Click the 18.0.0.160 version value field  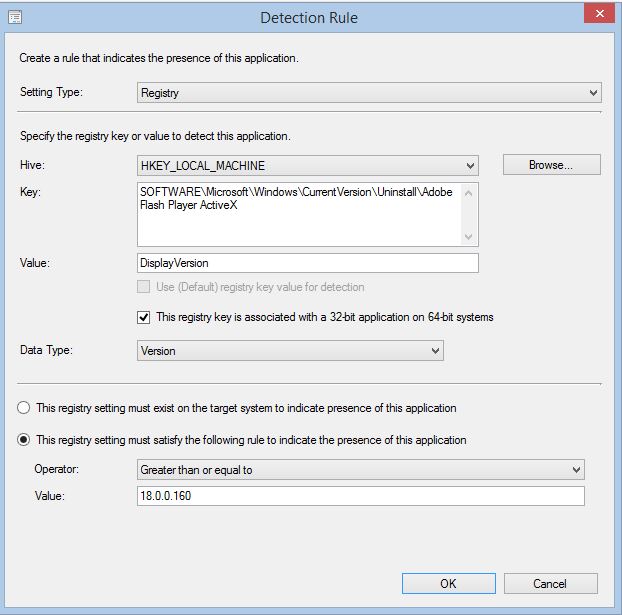[x=361, y=496]
